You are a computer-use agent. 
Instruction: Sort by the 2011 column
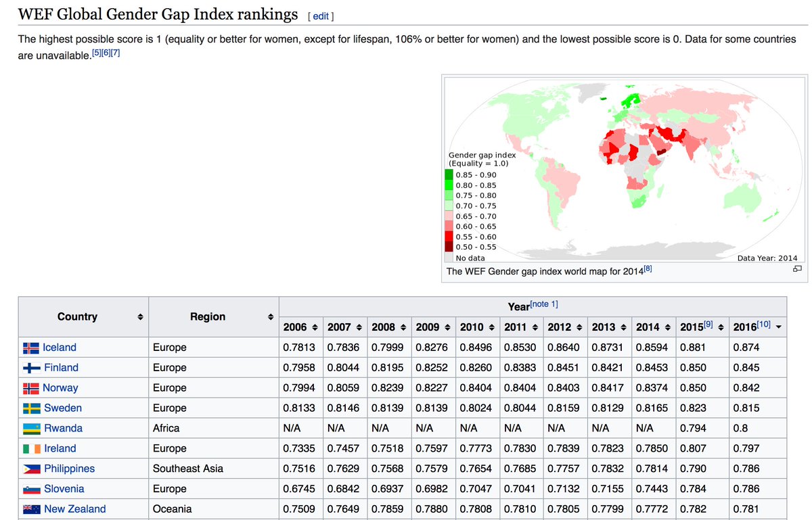point(535,327)
